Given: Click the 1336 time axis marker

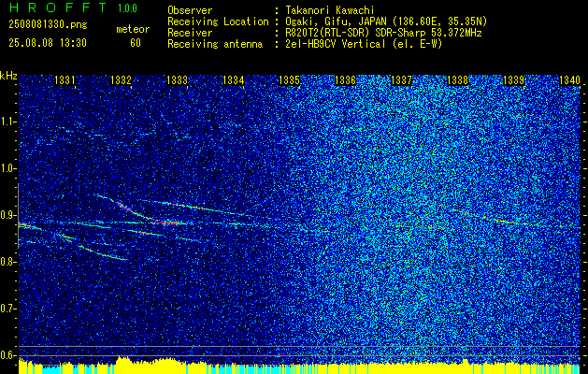Looking at the screenshot, I should (345, 79).
